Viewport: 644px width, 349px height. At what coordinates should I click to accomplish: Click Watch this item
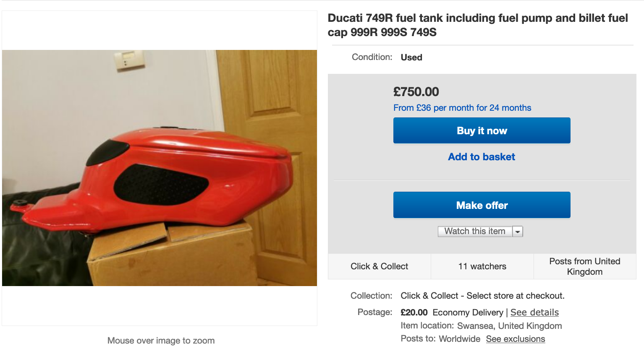[x=475, y=231]
